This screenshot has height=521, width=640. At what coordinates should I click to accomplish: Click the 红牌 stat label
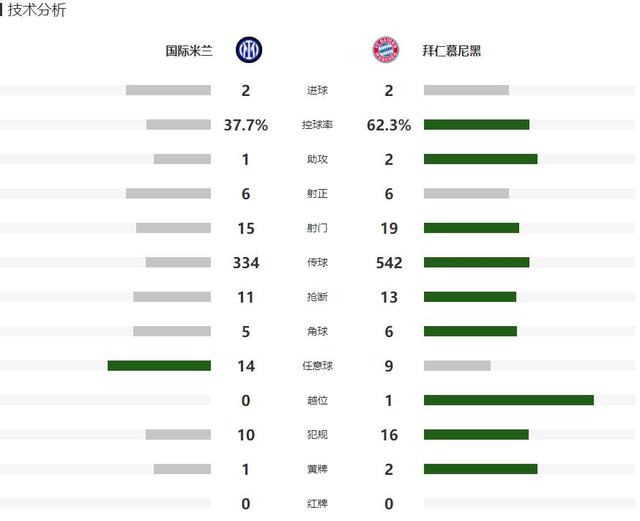point(317,504)
